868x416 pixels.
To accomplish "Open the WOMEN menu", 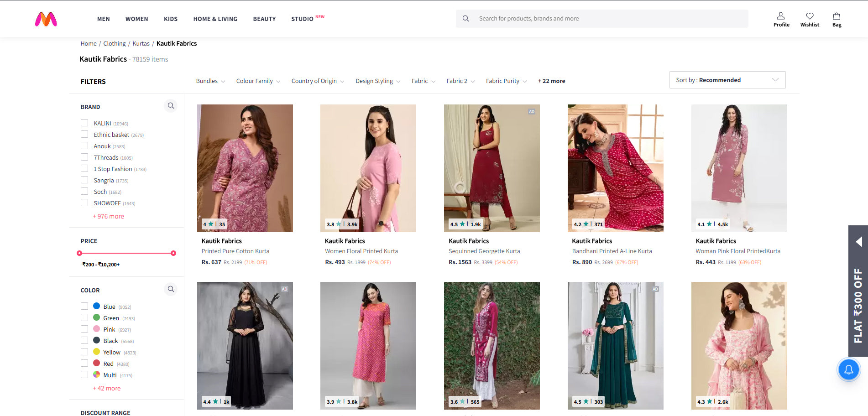I will click(x=136, y=19).
